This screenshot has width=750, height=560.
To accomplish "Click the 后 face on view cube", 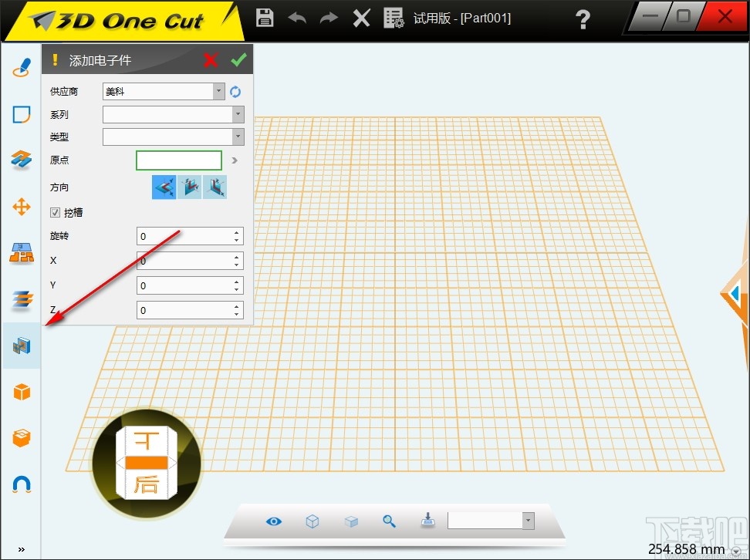I will pyautogui.click(x=147, y=484).
